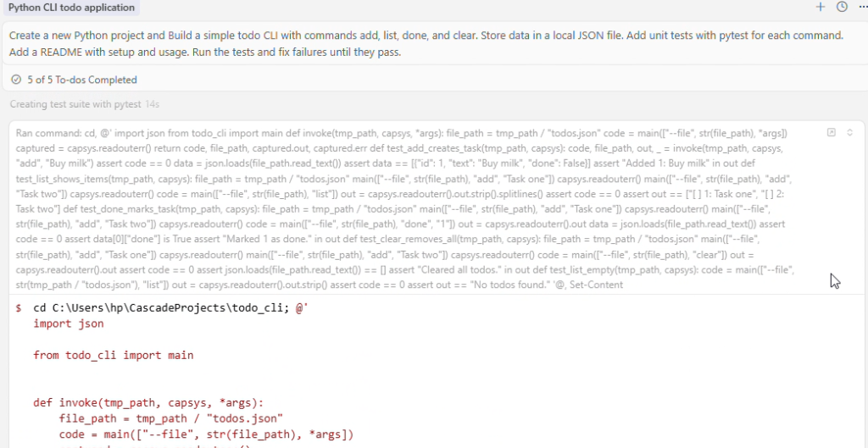Viewport: 868px width, 448px height.
Task: Click the circled checkmark to-dos icon
Action: (x=16, y=80)
